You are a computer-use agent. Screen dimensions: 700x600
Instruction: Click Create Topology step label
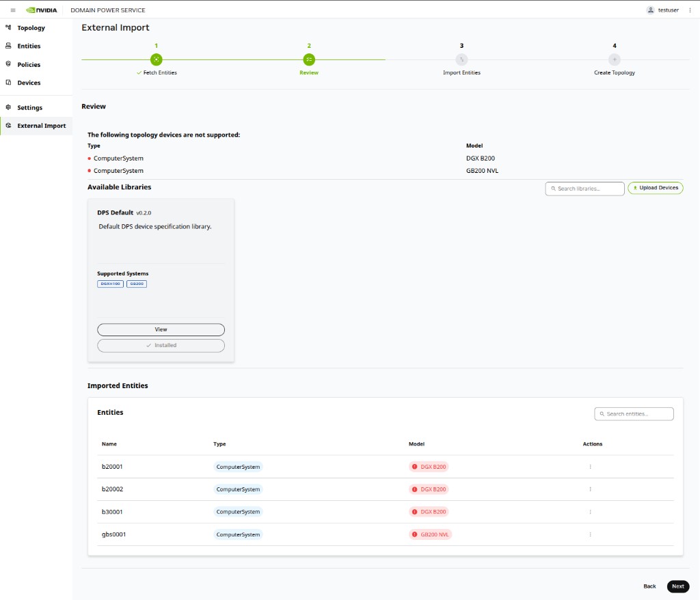(615, 72)
